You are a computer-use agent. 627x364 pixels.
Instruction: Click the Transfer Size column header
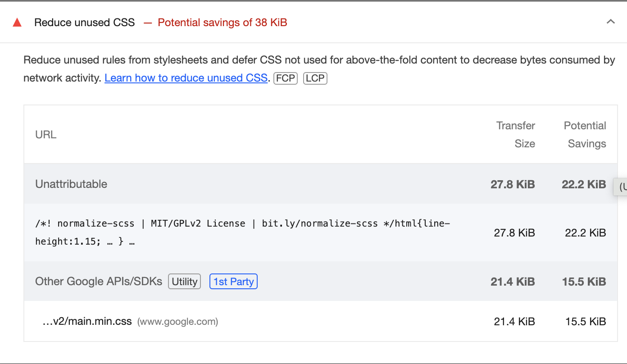pos(516,135)
